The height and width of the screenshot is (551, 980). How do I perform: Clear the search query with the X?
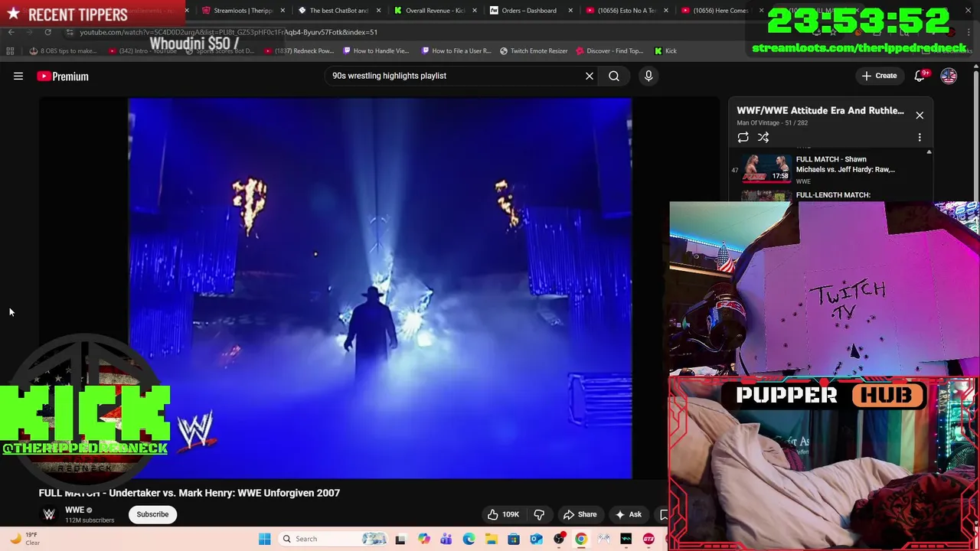click(x=590, y=76)
